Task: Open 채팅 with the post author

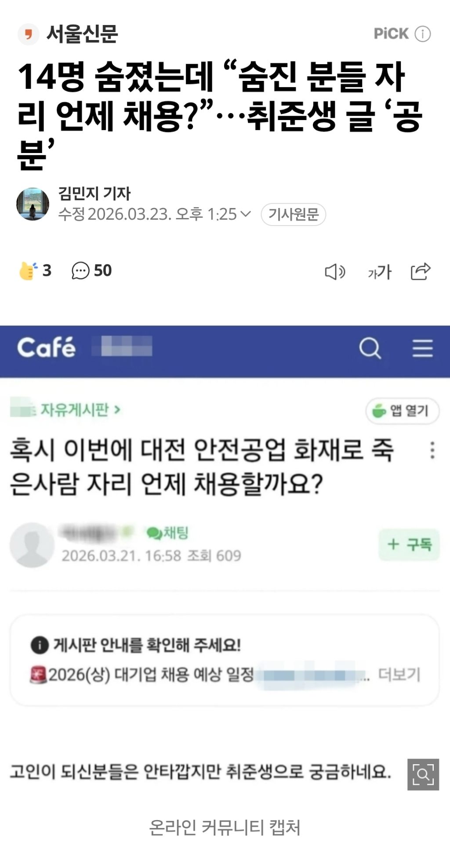Action: coord(168,533)
